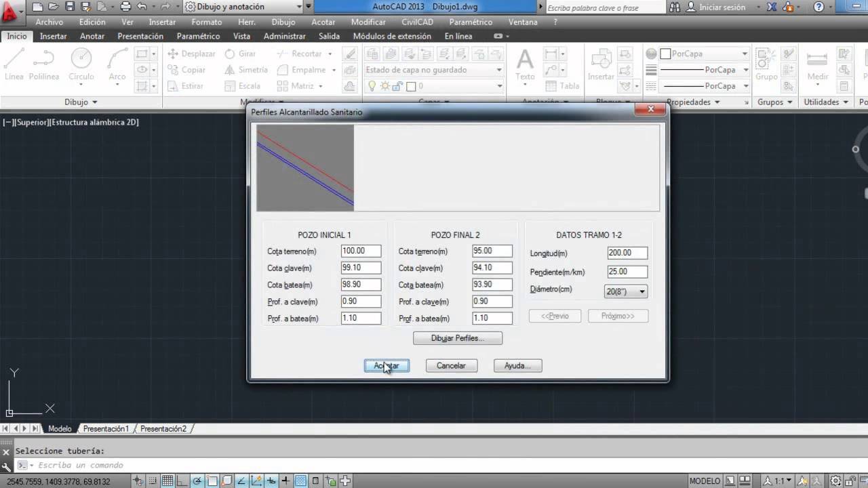Select the Círculo draw tool

81,65
